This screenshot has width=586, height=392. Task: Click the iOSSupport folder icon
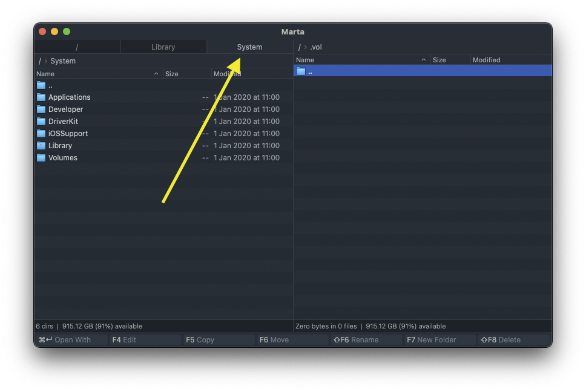41,133
